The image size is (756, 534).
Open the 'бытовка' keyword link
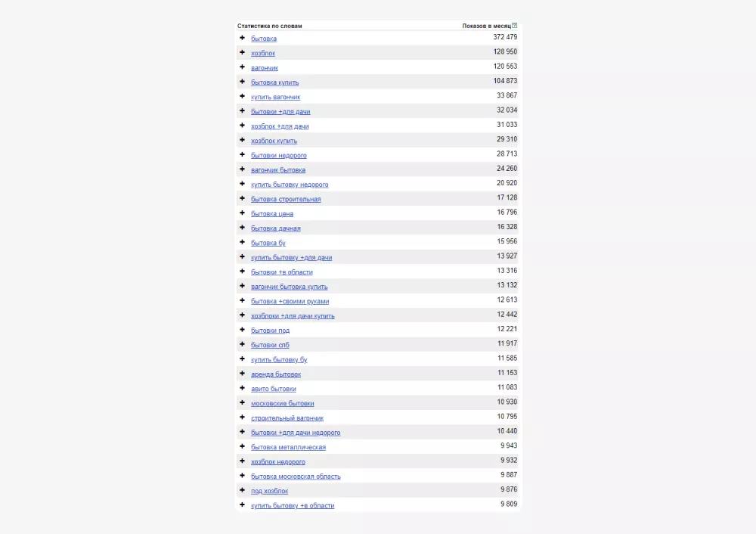coord(264,39)
